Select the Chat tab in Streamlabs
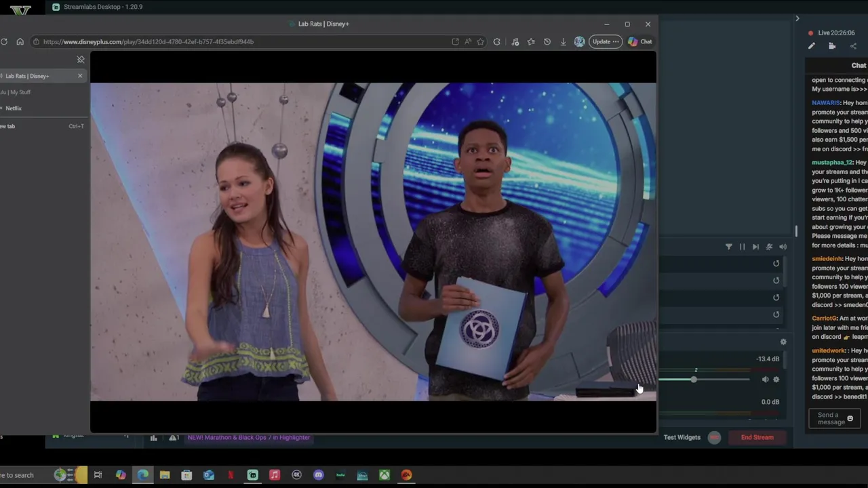 click(x=859, y=66)
